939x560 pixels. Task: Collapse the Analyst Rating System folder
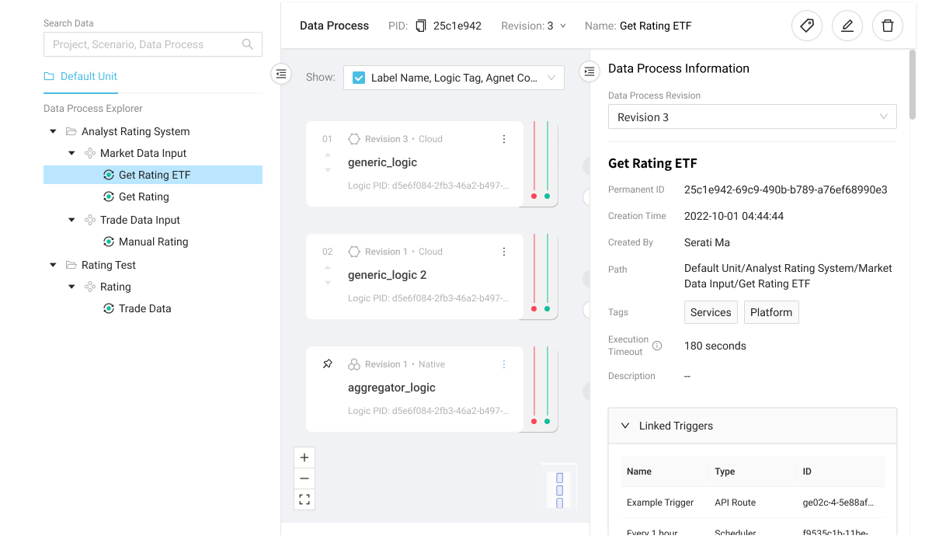click(53, 131)
